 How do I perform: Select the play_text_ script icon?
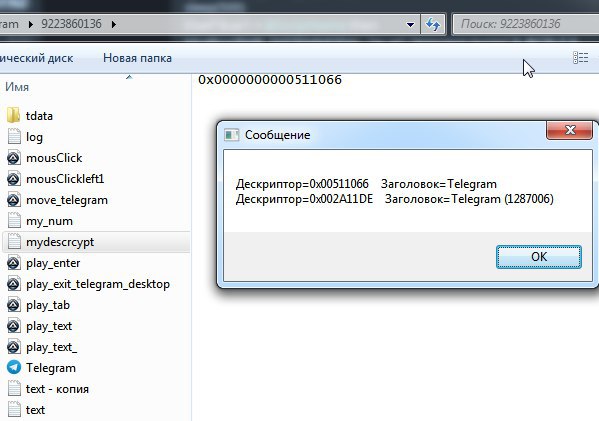click(14, 347)
